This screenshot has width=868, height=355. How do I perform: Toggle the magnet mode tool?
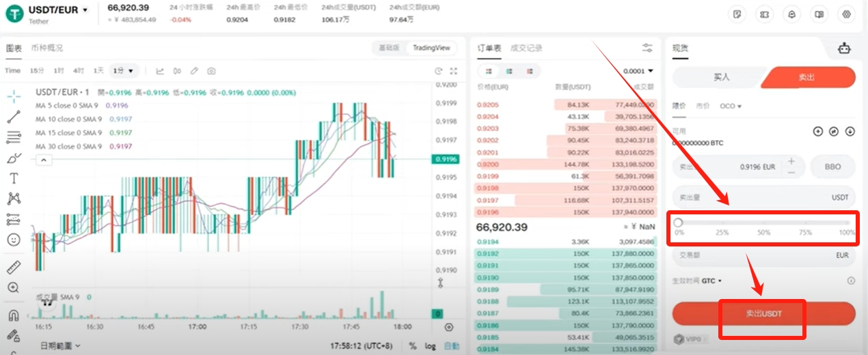[x=13, y=315]
